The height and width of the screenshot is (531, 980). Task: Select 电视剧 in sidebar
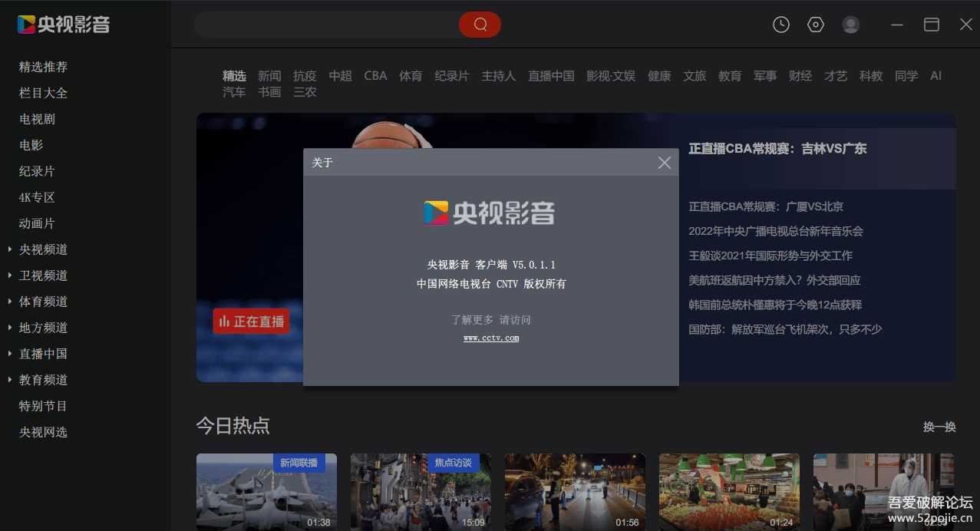pyautogui.click(x=37, y=119)
